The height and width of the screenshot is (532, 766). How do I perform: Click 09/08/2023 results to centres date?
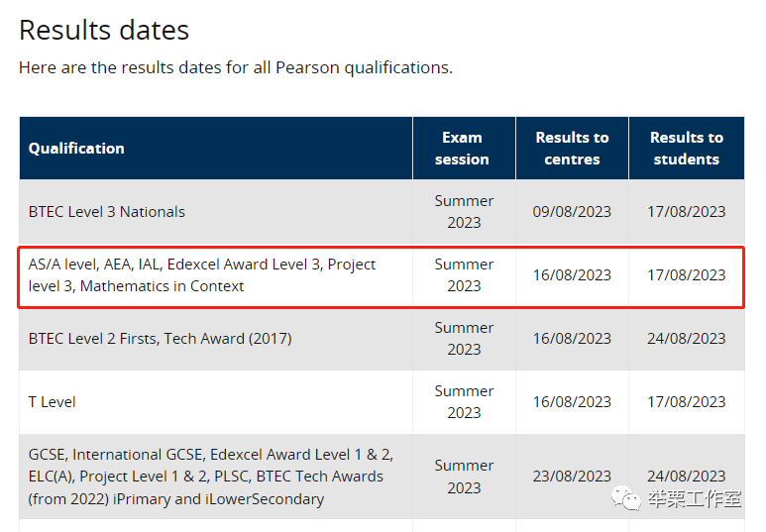tap(572, 212)
